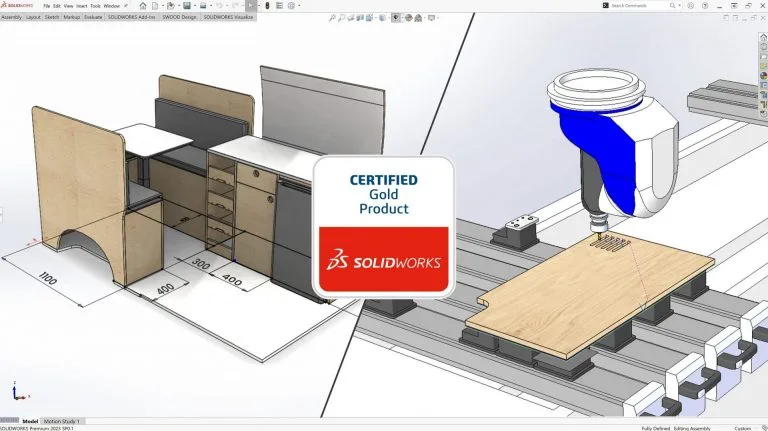Click the Undo icon

pyautogui.click(x=219, y=6)
